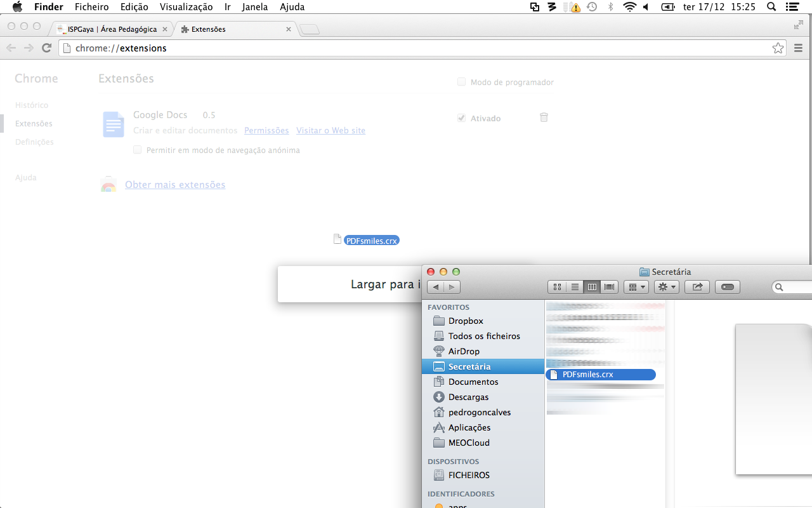Open Documentos in Finder sidebar
The height and width of the screenshot is (508, 812).
(x=473, y=382)
